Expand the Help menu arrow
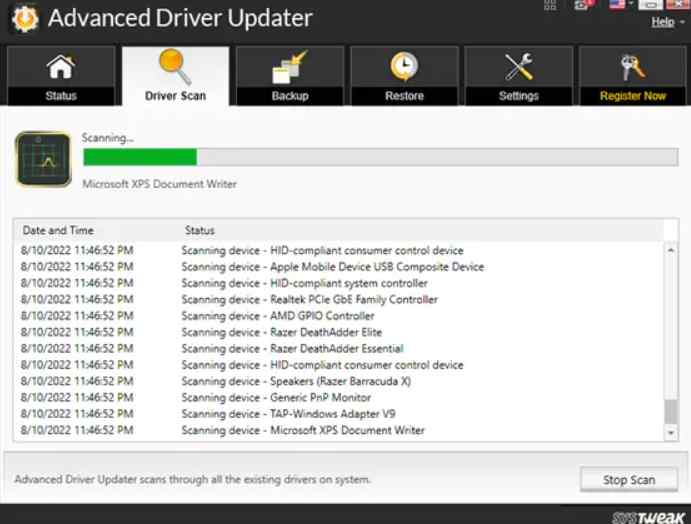691x524 pixels. click(x=682, y=22)
